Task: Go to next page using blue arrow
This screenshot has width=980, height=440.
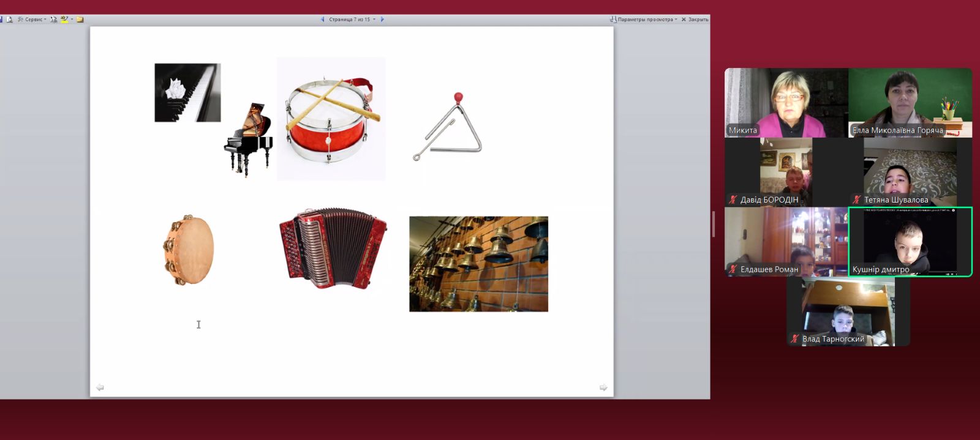Action: point(382,20)
